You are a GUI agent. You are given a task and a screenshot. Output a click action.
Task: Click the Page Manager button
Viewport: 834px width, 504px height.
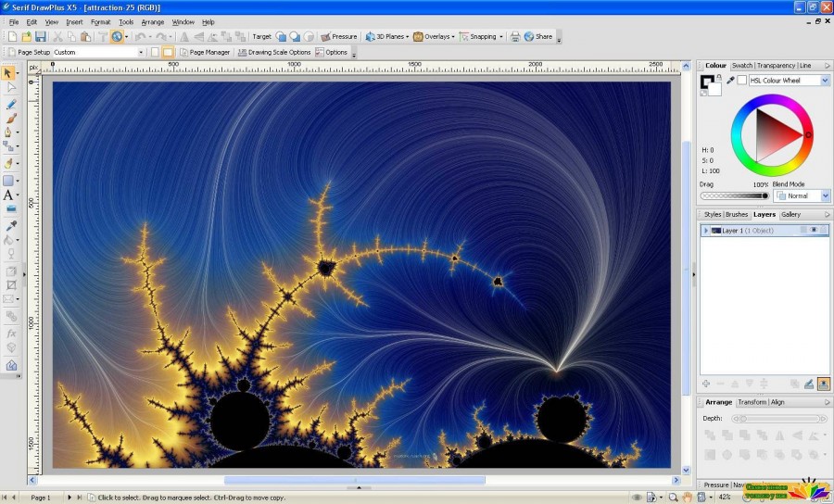pyautogui.click(x=205, y=52)
